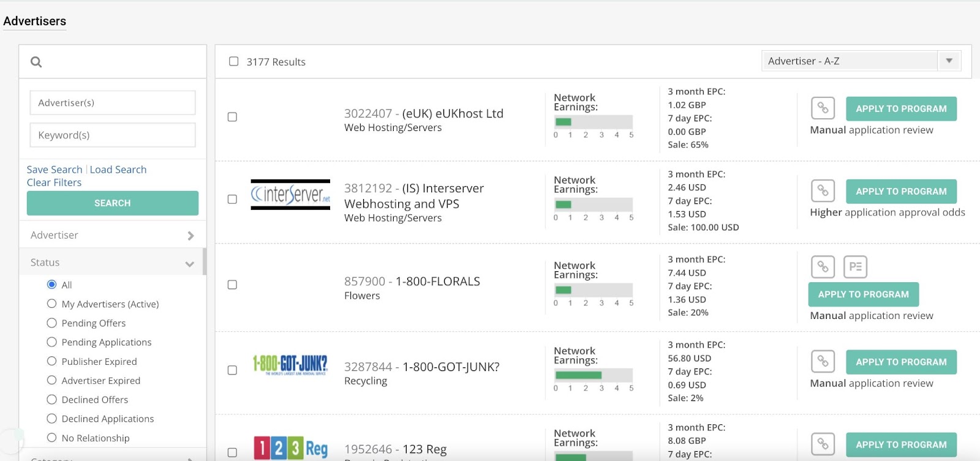980x461 pixels.
Task: Toggle the select-all 3177 Results checkbox
Action: [233, 61]
